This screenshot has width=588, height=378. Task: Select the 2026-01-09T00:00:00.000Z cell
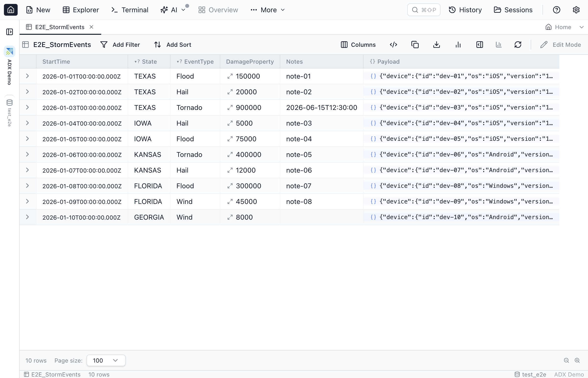[x=82, y=201]
